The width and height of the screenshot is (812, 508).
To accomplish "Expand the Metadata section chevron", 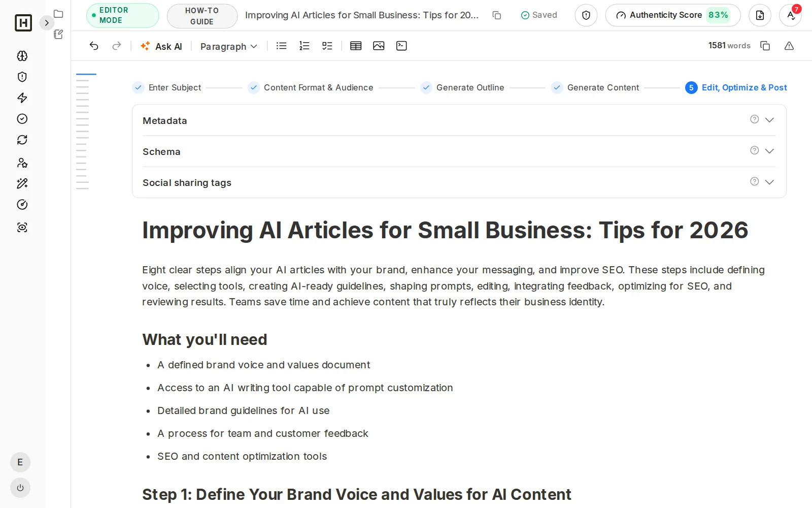I will point(769,120).
